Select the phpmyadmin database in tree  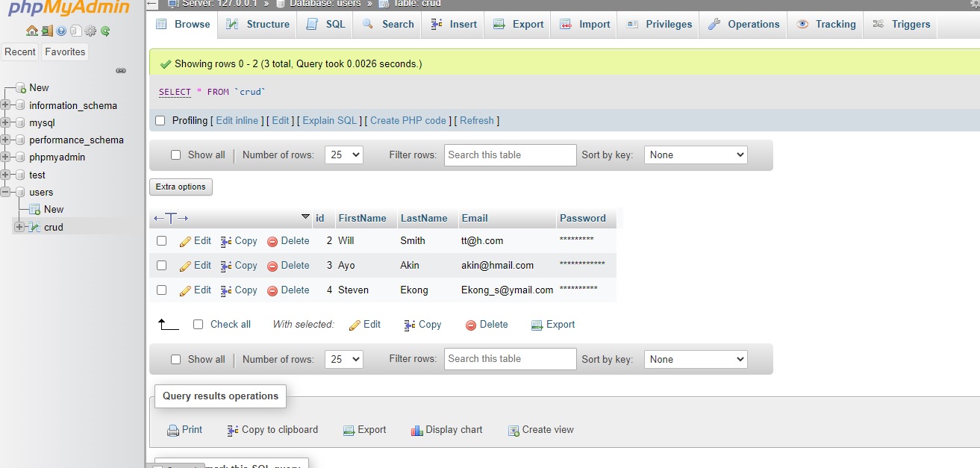(57, 157)
